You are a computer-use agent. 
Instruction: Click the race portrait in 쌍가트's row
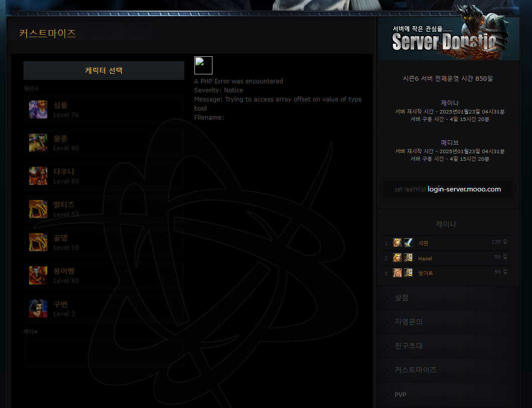coord(397,272)
